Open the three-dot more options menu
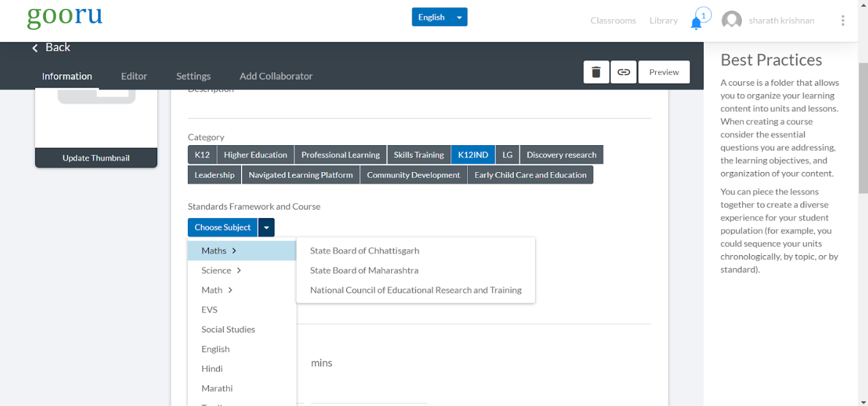This screenshot has width=868, height=406. 842,20
